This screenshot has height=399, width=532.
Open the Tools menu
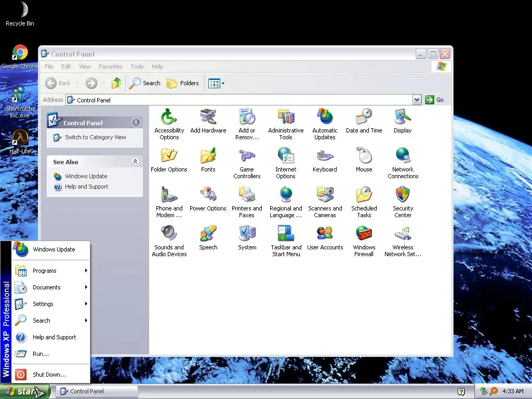137,66
